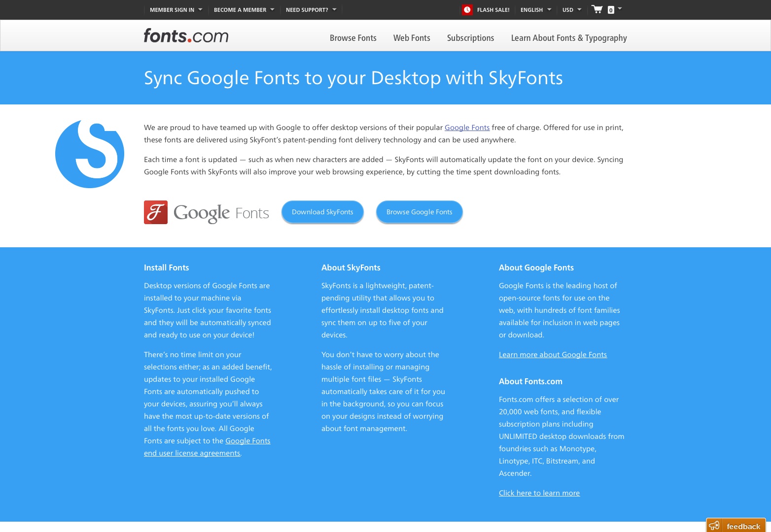
Task: Open the Browse Fonts menu
Action: pyautogui.click(x=353, y=38)
